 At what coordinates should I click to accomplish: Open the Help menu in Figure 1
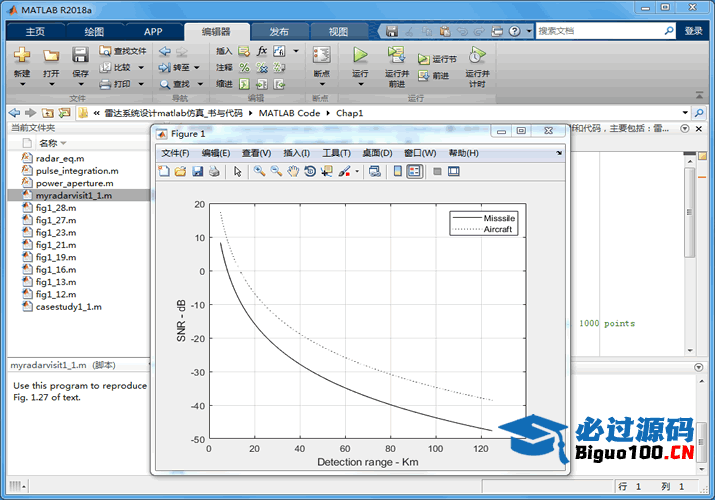(x=463, y=153)
